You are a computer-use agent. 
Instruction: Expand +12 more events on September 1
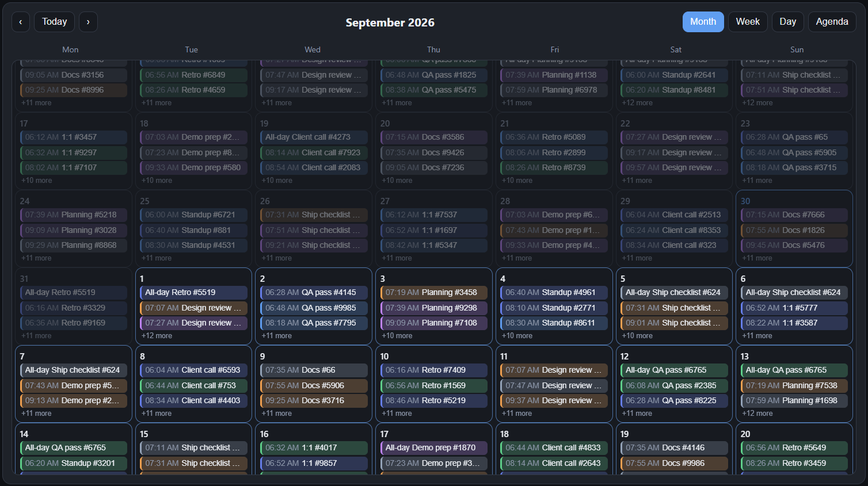[157, 336]
